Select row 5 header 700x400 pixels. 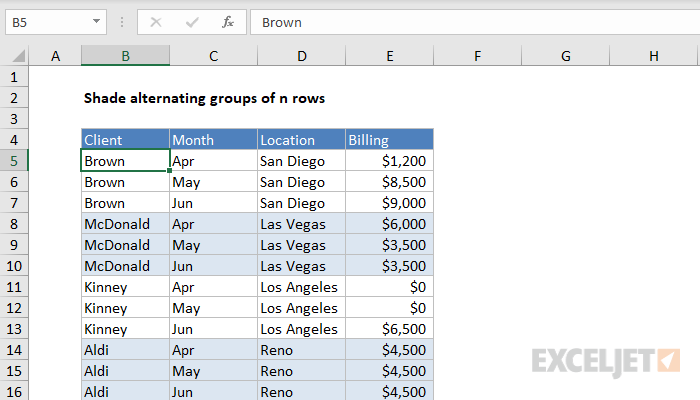click(x=14, y=161)
